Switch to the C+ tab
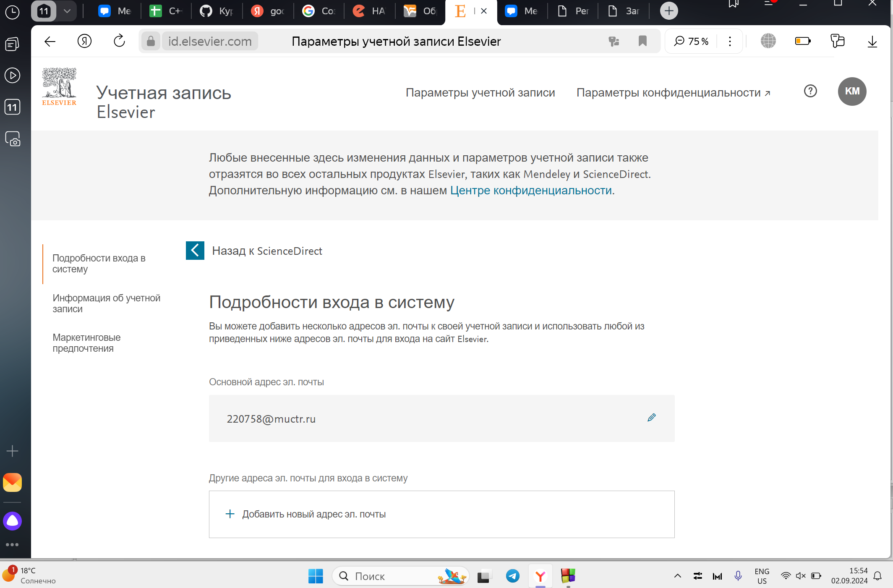 166,11
